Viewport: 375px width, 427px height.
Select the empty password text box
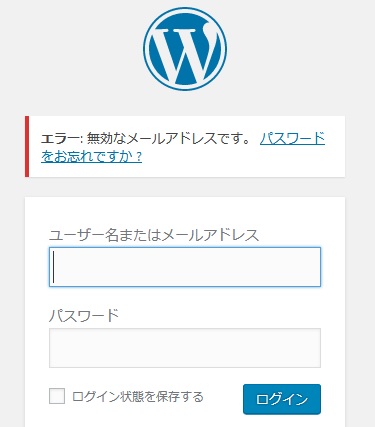click(185, 348)
